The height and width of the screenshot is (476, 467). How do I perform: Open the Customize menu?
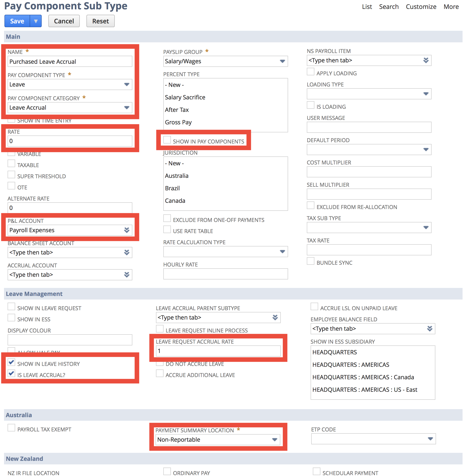(x=421, y=7)
